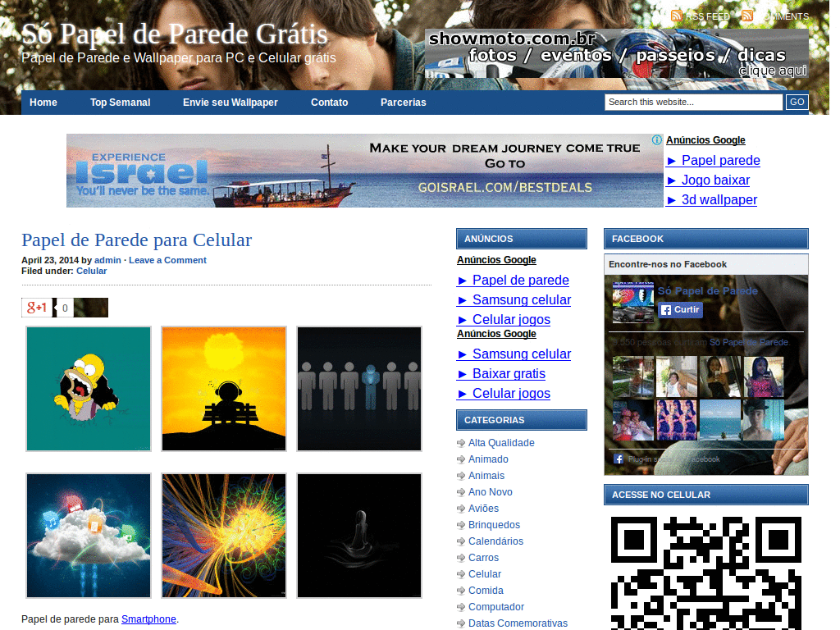Click the showmoto.com.br banner ad
Screen dimensions: 840x630
pyautogui.click(x=617, y=53)
